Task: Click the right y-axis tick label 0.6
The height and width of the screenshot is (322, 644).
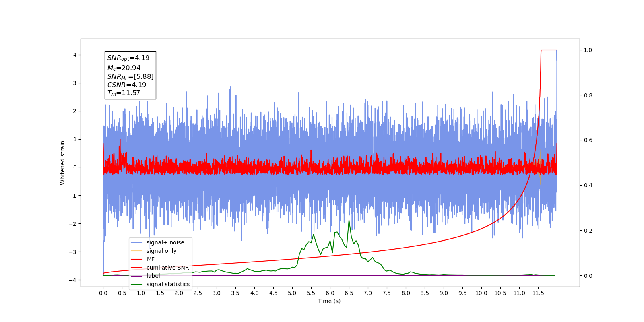Action: tap(588, 140)
